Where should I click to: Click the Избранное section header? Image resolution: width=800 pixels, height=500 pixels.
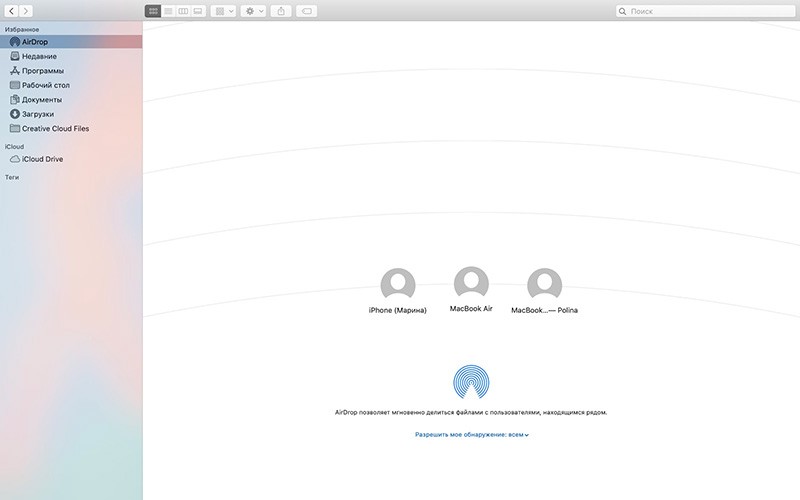(x=22, y=30)
